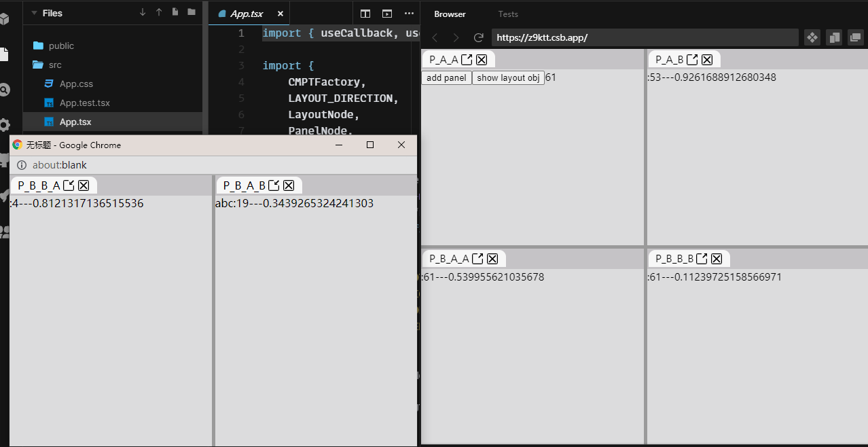
Task: Click the text 0.9261688912680348 in P_A_B
Action: (x=725, y=77)
